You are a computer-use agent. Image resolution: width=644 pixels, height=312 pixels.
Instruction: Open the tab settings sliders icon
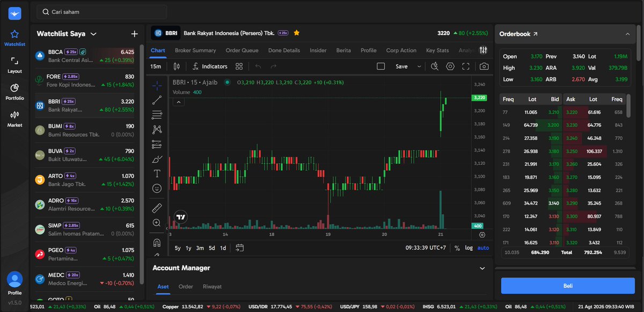pos(484,50)
